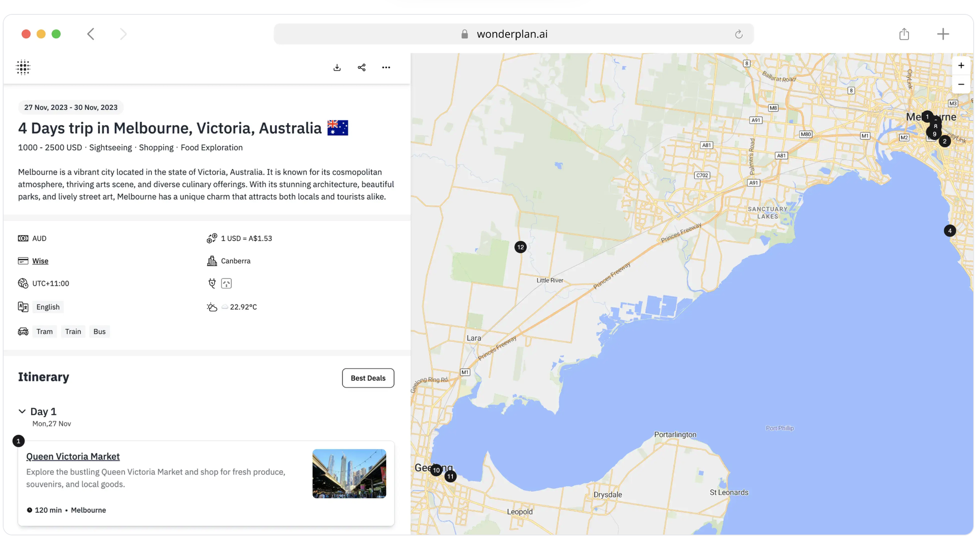This screenshot has width=980, height=553.
Task: Reload the page with the refresh icon
Action: 738,34
